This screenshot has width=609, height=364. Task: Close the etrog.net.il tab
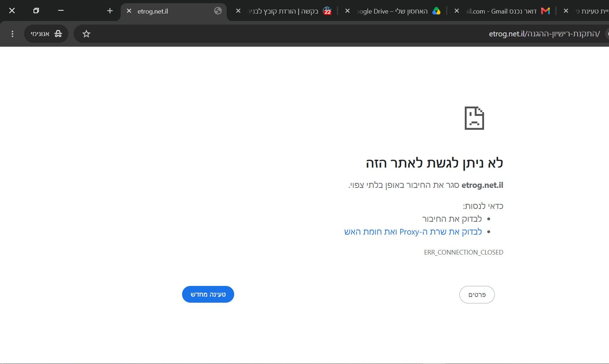coord(129,11)
